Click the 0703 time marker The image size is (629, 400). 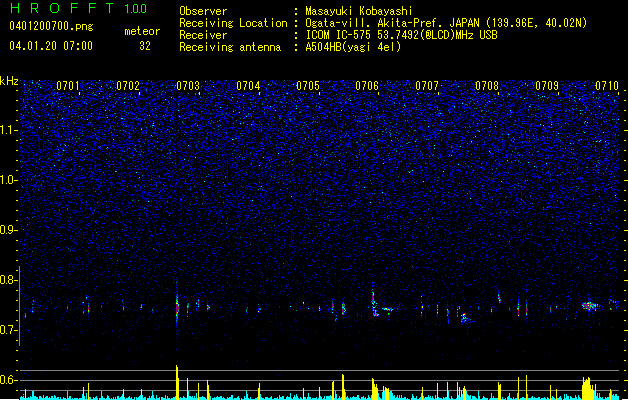[188, 86]
